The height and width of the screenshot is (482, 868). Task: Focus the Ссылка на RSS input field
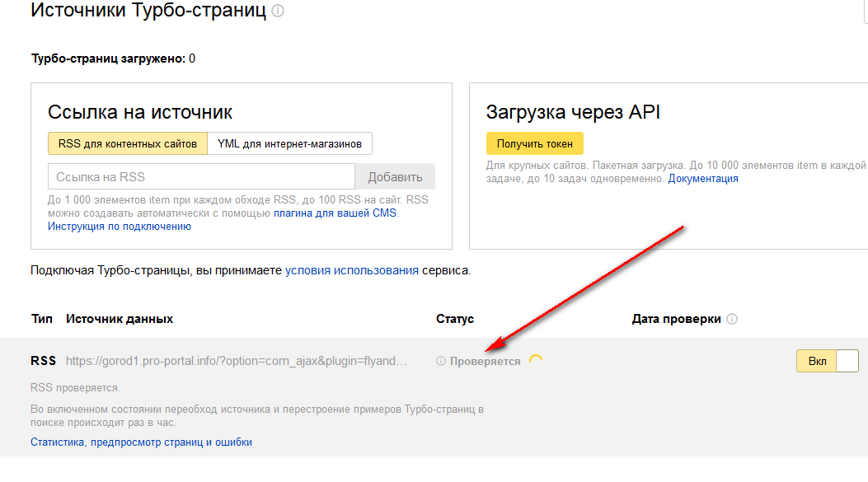tap(201, 176)
